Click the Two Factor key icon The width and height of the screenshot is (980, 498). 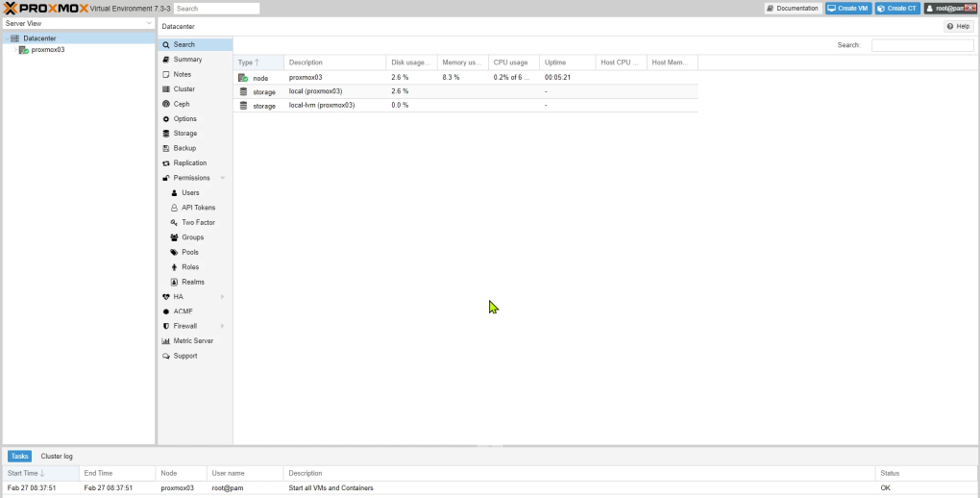click(x=174, y=223)
